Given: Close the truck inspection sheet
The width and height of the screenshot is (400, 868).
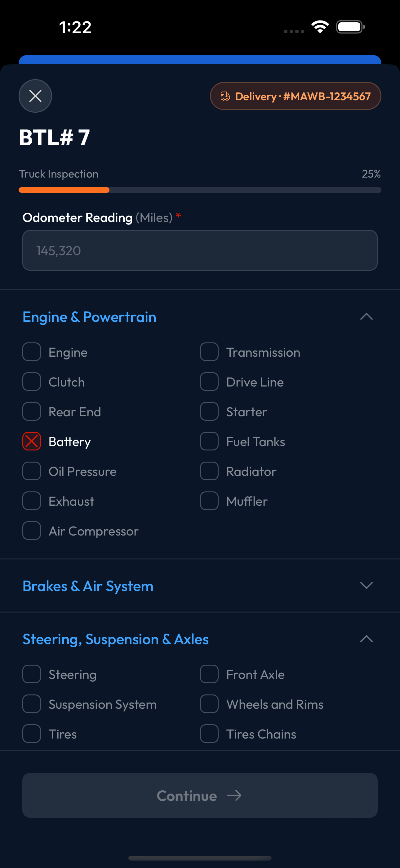Looking at the screenshot, I should point(35,96).
